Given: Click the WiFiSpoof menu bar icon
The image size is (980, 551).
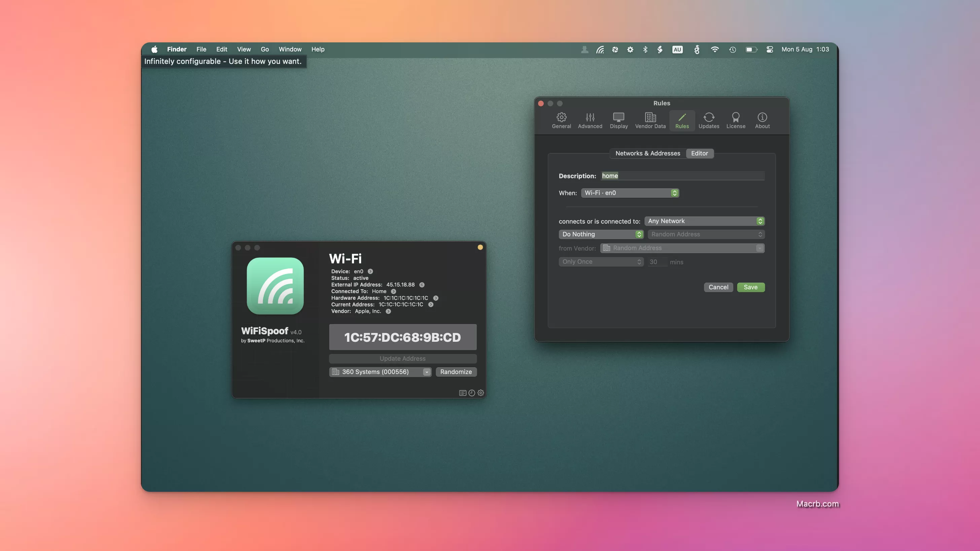Looking at the screenshot, I should [600, 49].
